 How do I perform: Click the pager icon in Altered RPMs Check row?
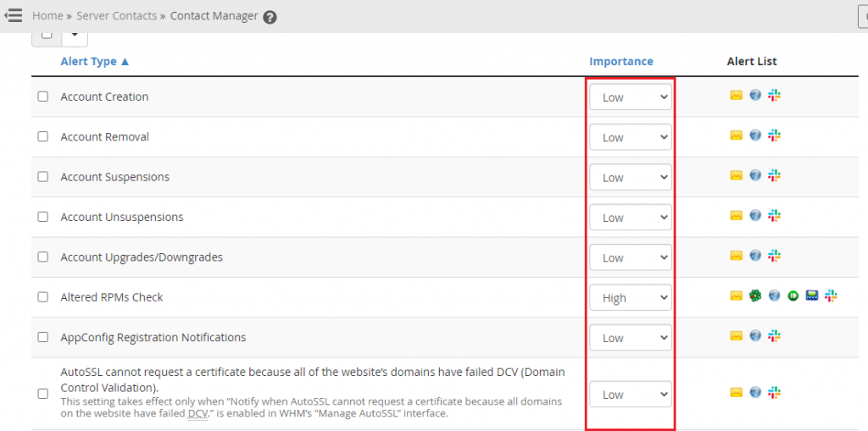pos(811,296)
